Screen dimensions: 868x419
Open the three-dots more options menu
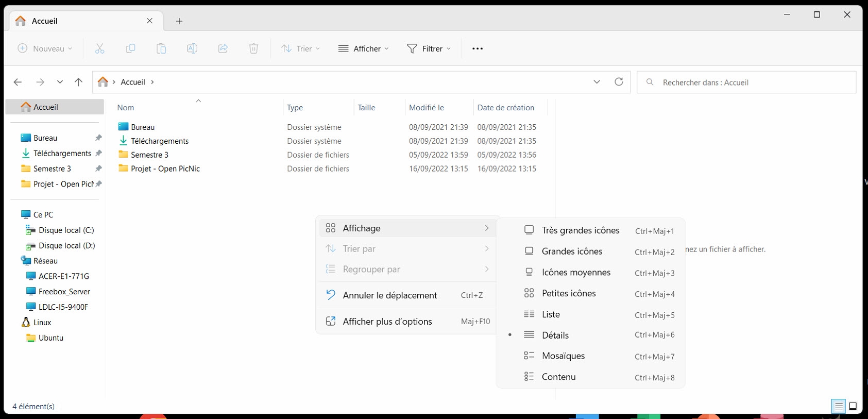[x=478, y=48]
